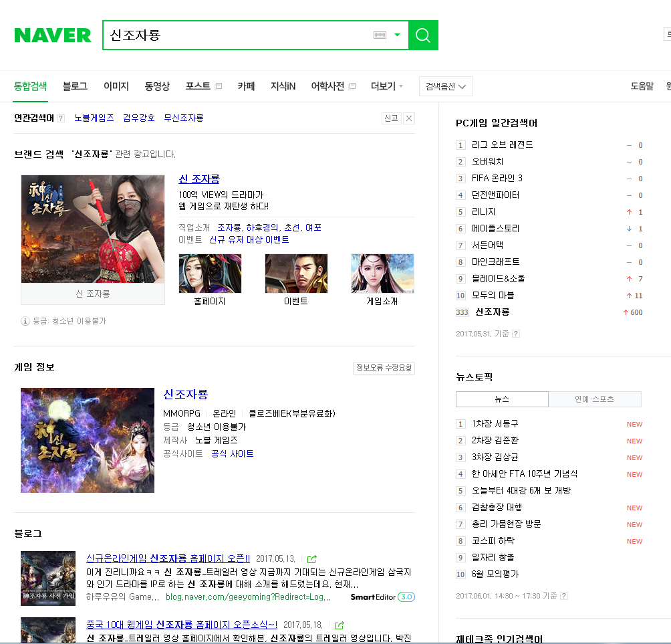671x644 pixels.
Task: Open the 카페 tab
Action: pyautogui.click(x=246, y=86)
